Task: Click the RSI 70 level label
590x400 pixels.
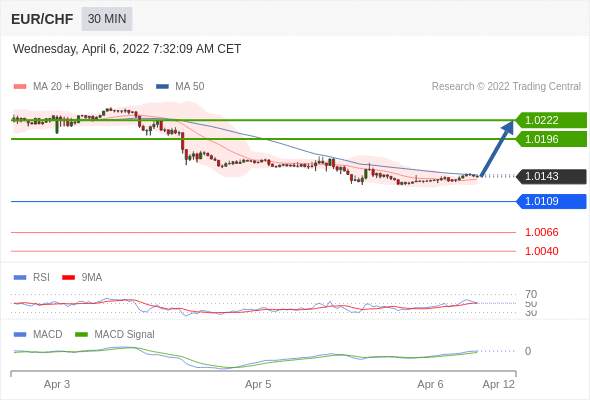Action: [531, 294]
